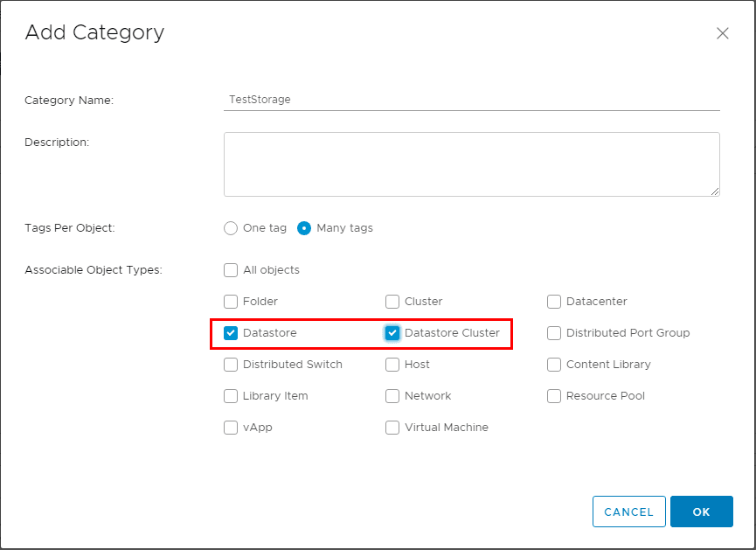Click the Category Name text field
Image resolution: width=756 pixels, height=550 pixels.
point(471,100)
